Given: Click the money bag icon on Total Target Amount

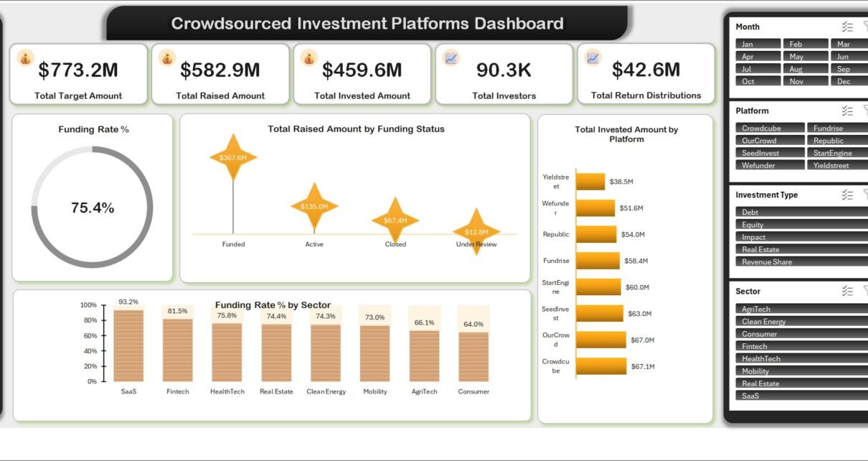Looking at the screenshot, I should (26, 59).
